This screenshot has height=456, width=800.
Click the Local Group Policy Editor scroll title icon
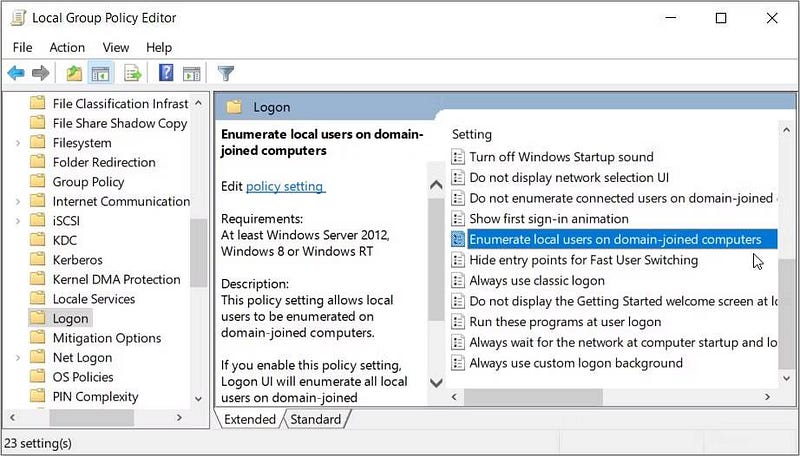(18, 18)
